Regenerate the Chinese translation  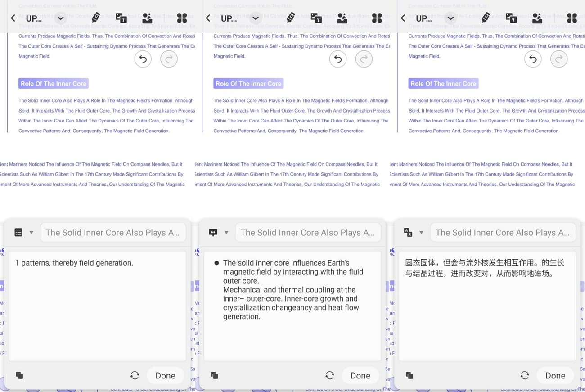(x=525, y=375)
